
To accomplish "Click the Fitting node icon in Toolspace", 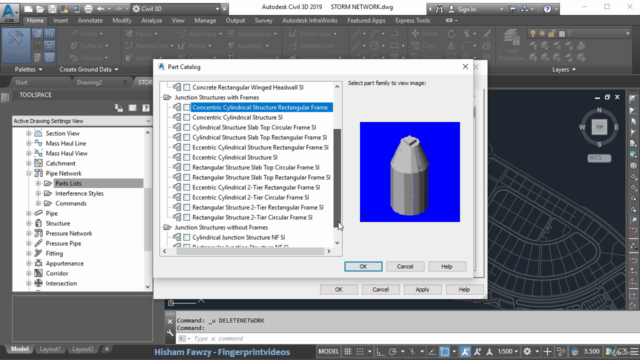I will point(38,253).
